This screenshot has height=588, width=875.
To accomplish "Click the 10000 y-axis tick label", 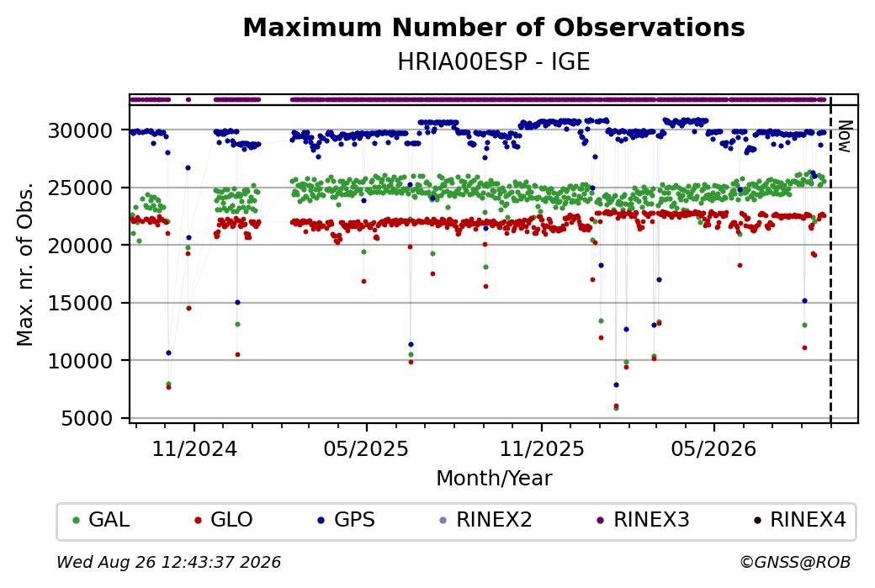I will [x=81, y=361].
